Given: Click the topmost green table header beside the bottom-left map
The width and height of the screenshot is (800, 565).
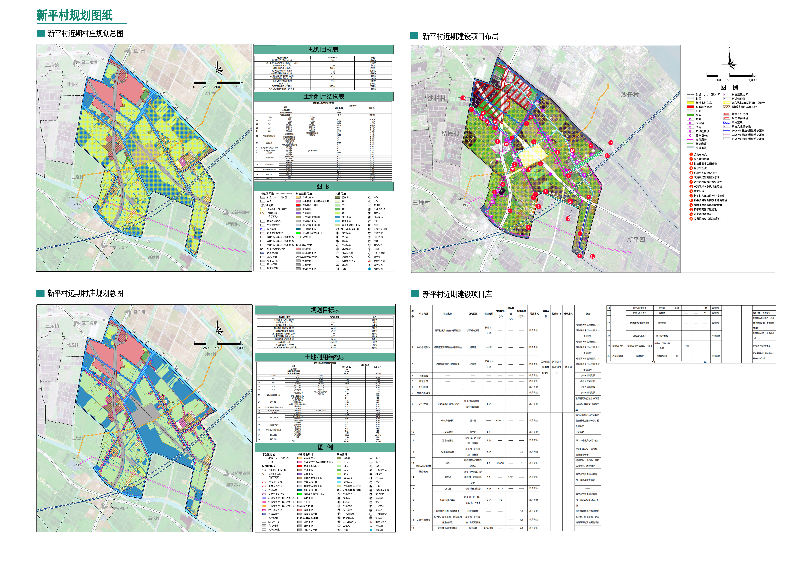Looking at the screenshot, I should [x=325, y=310].
